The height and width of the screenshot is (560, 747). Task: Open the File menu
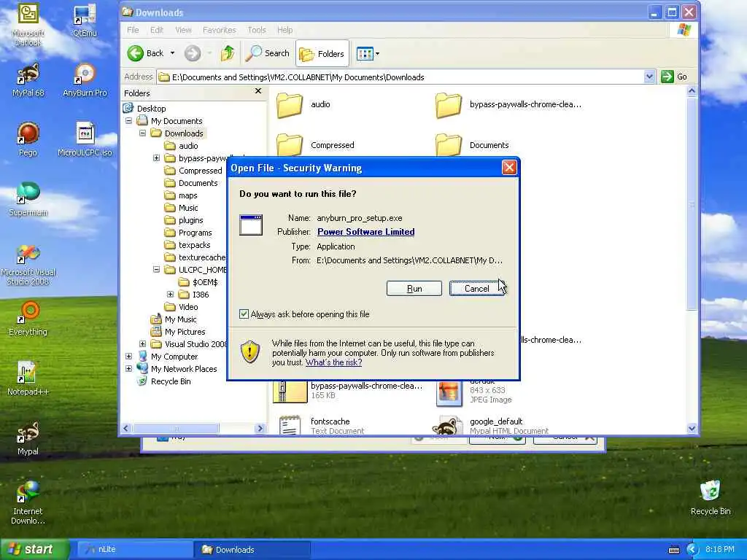pos(133,30)
